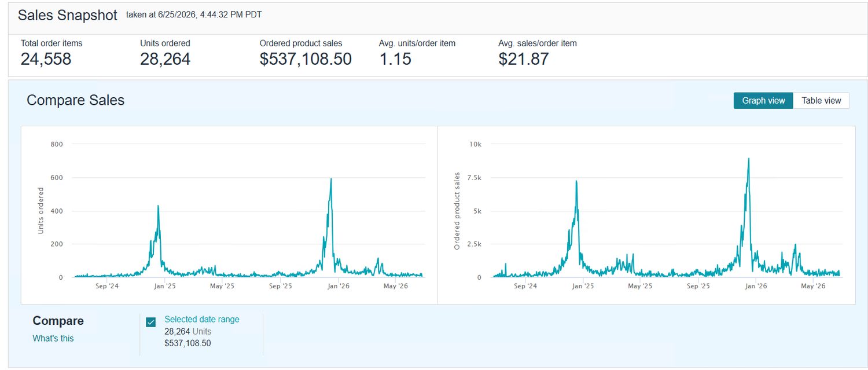The image size is (868, 370).
Task: Click the 800 label on units chart
Action: [x=57, y=144]
